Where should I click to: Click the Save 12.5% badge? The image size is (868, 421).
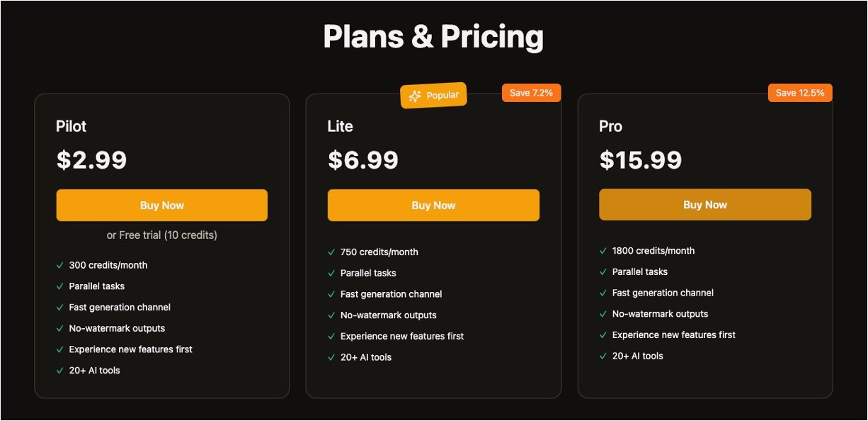pos(799,93)
